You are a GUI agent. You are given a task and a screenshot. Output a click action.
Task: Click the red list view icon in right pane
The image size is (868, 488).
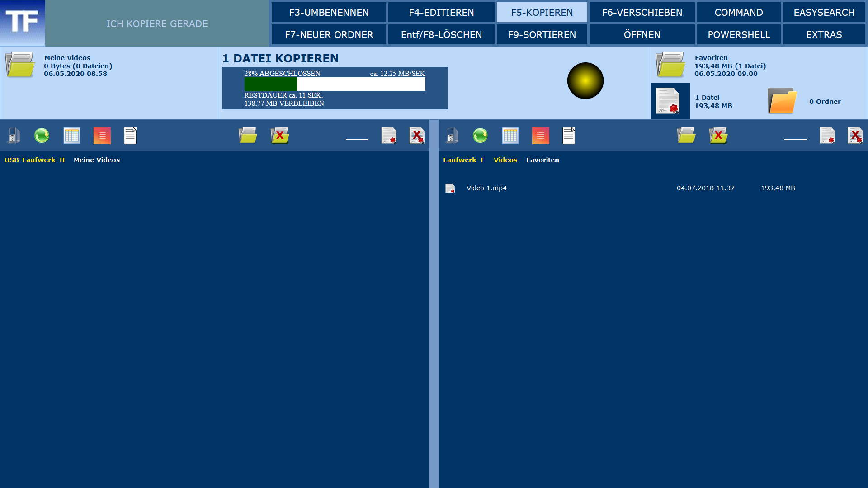tap(540, 136)
